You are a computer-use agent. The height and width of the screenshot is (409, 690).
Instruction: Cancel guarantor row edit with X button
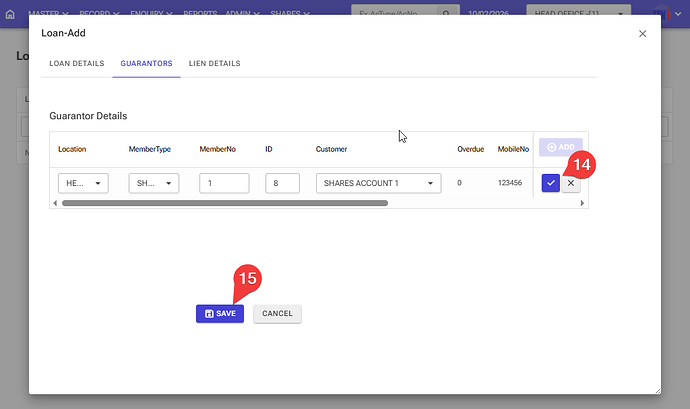pyautogui.click(x=571, y=183)
